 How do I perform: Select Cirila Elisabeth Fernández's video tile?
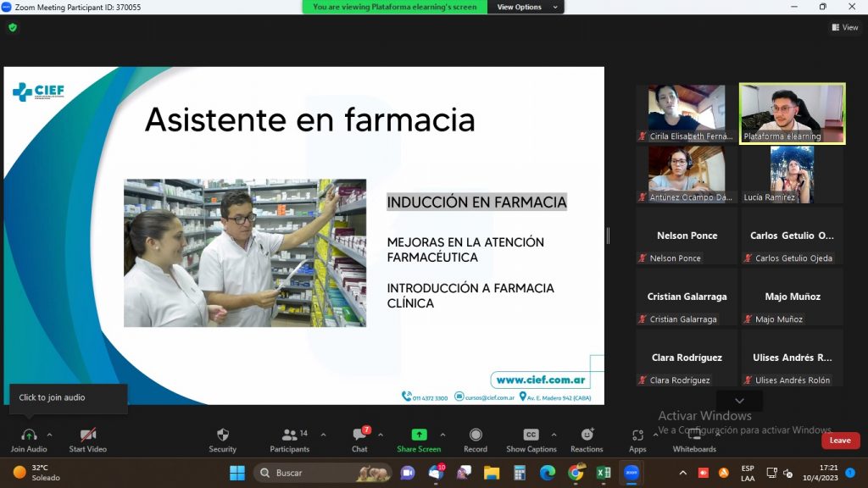pos(687,113)
